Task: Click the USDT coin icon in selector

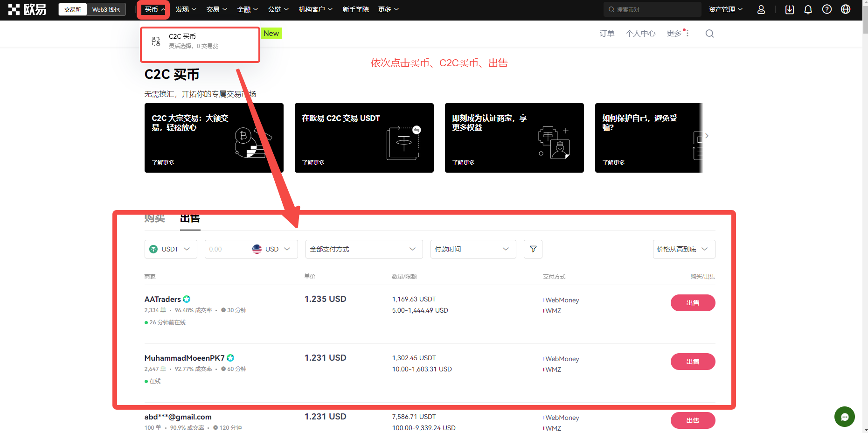Action: tap(153, 249)
